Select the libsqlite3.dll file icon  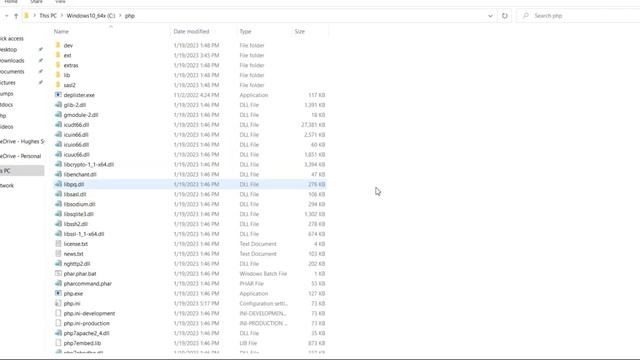tap(58, 214)
